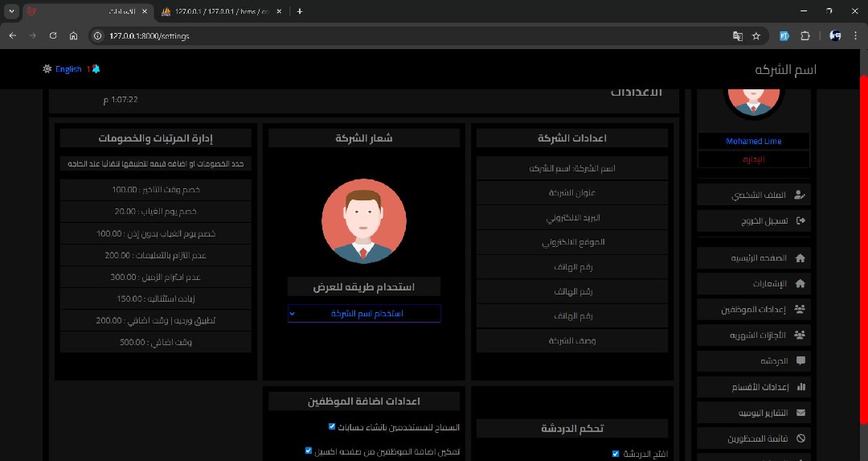
Task: Click the تسجيل الخروج logout icon
Action: tap(800, 220)
